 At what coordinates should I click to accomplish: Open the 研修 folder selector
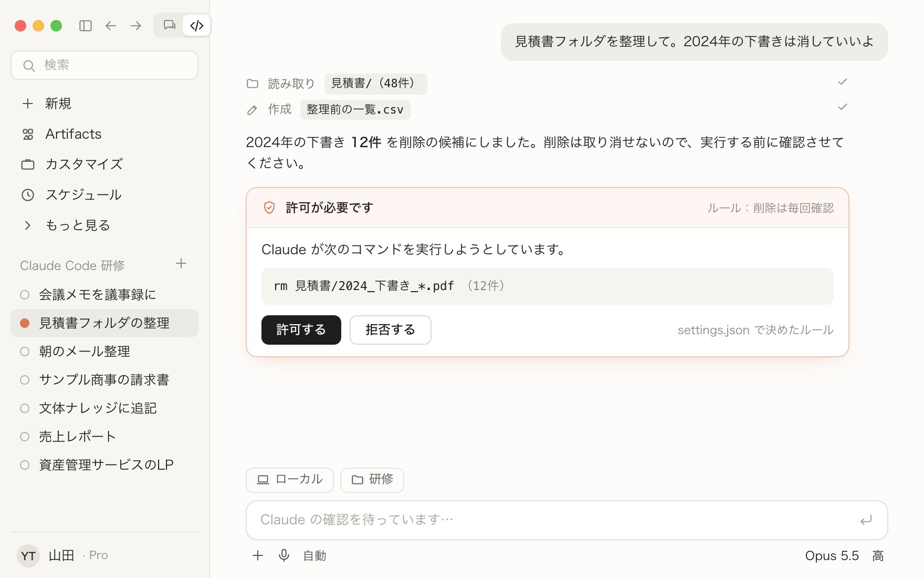(x=372, y=480)
